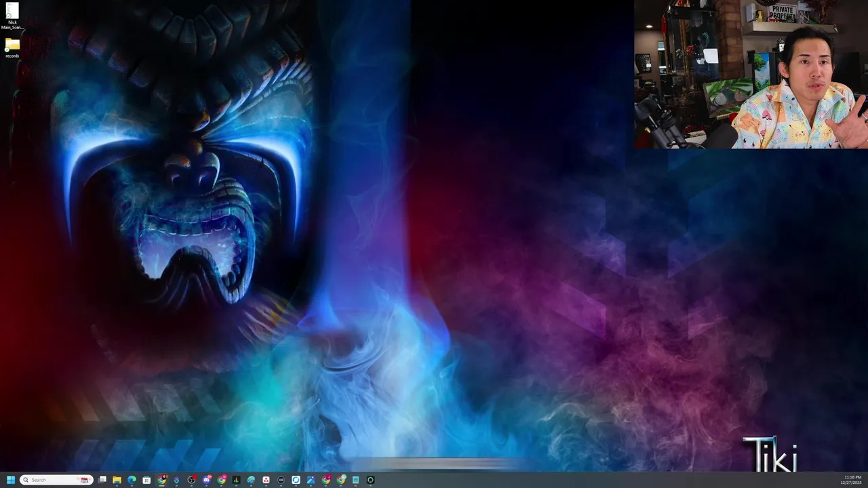Click the taskbar Search box
Viewport: 868px width, 488px height.
[x=56, y=480]
